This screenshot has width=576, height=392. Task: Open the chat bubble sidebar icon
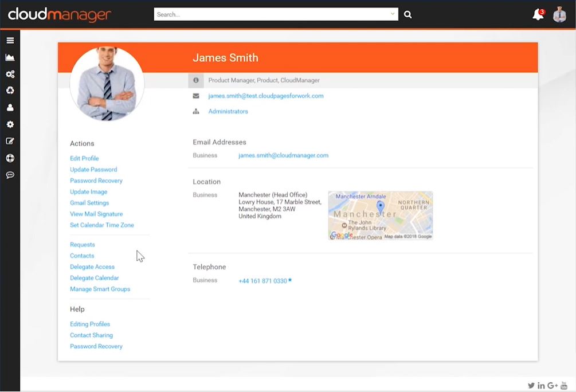click(10, 175)
